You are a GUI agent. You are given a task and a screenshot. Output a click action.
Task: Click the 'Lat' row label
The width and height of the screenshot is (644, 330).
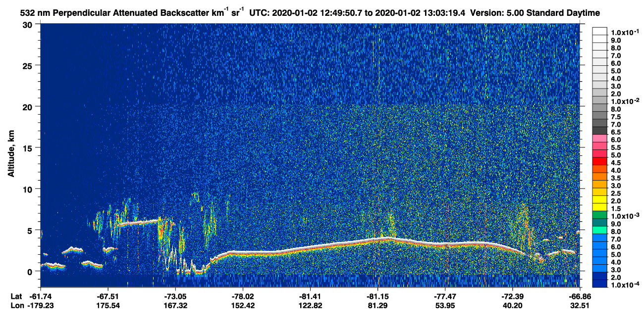pyautogui.click(x=16, y=296)
